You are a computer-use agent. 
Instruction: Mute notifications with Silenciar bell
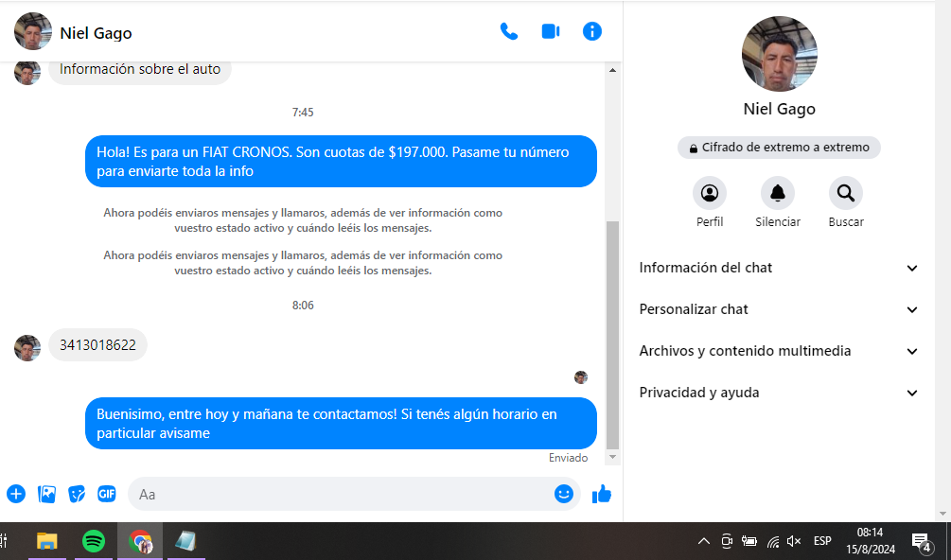778,194
